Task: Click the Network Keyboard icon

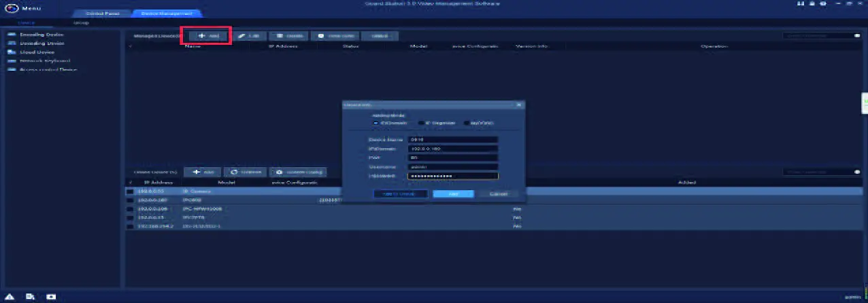Action: pos(12,60)
